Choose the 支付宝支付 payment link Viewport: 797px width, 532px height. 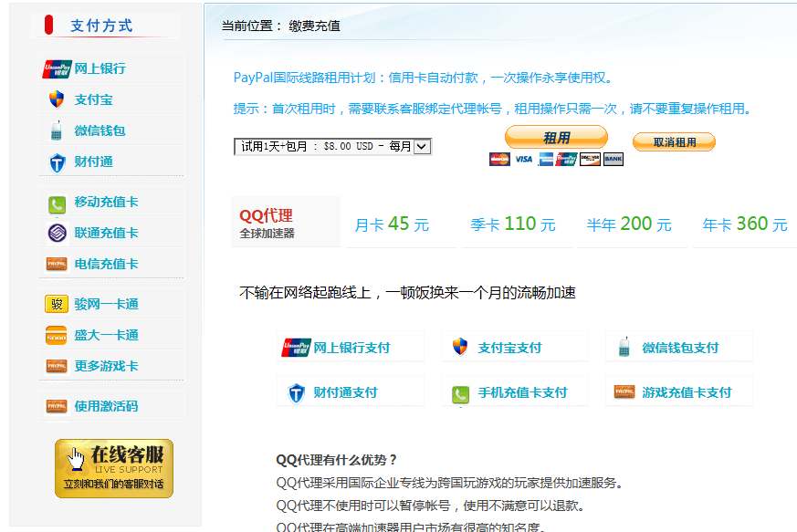pyautogui.click(x=509, y=348)
